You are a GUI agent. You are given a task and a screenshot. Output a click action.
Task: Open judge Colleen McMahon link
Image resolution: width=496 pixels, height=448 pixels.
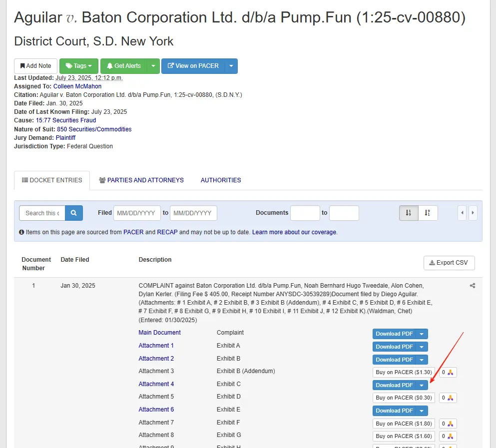(77, 86)
